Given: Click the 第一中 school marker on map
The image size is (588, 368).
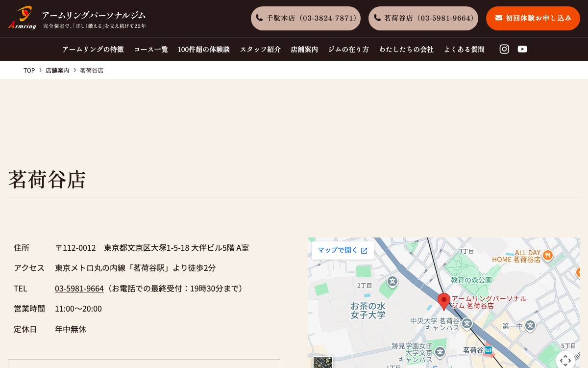Looking at the screenshot, I should pos(530,325).
